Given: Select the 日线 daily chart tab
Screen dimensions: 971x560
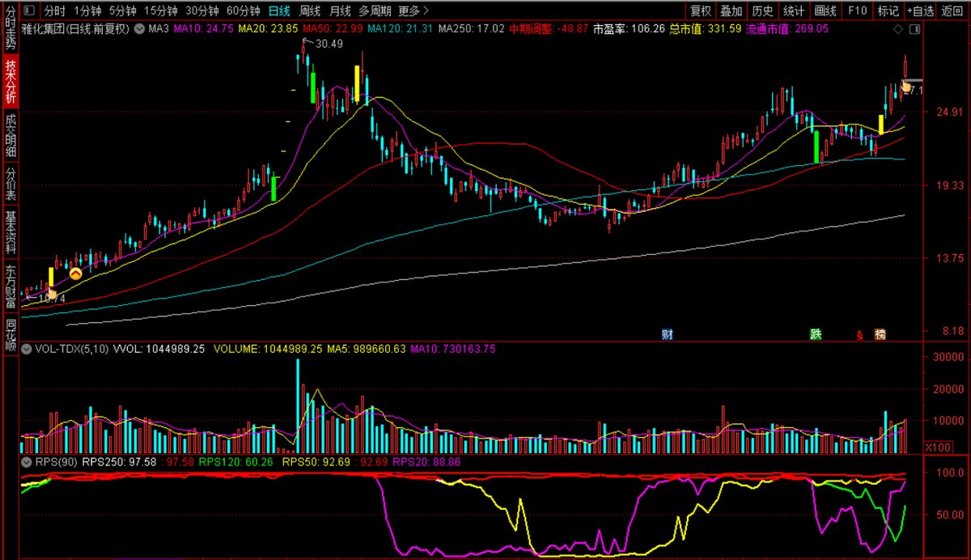Looking at the screenshot, I should click(280, 11).
